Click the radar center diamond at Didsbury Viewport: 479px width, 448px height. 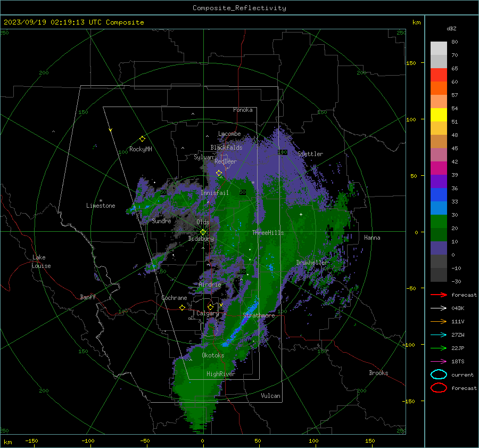tap(203, 232)
